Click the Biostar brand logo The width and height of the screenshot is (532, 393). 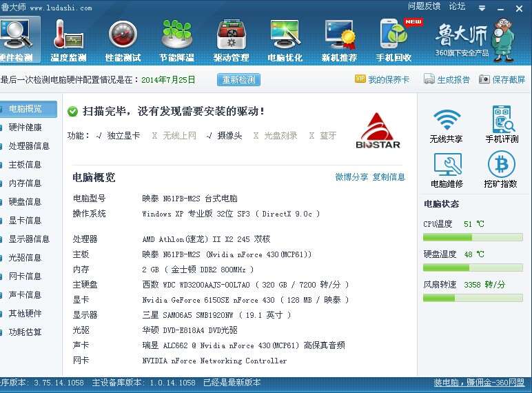pos(378,131)
